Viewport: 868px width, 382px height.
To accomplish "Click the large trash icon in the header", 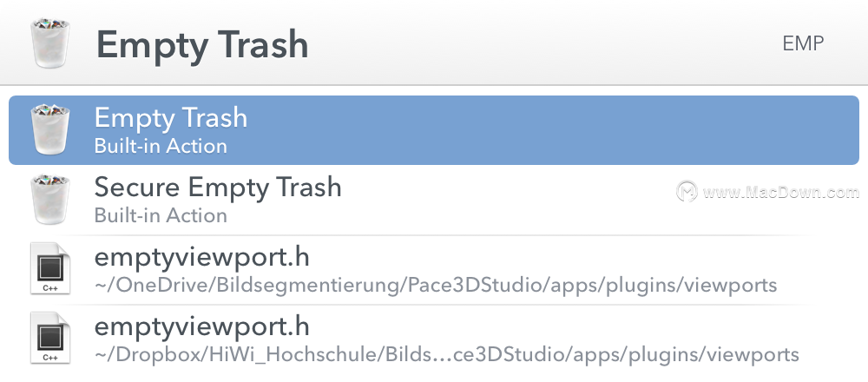I will point(50,43).
